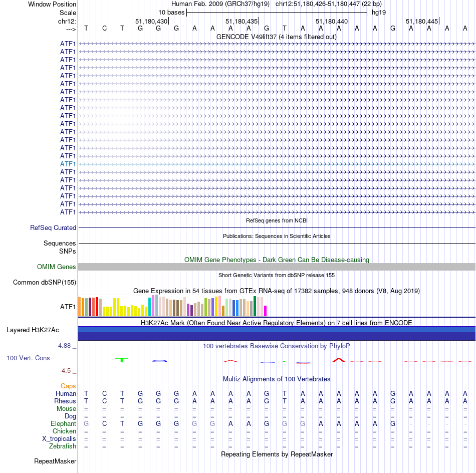
Task: Select the Zebrafish alignment row label
Action: 63,446
